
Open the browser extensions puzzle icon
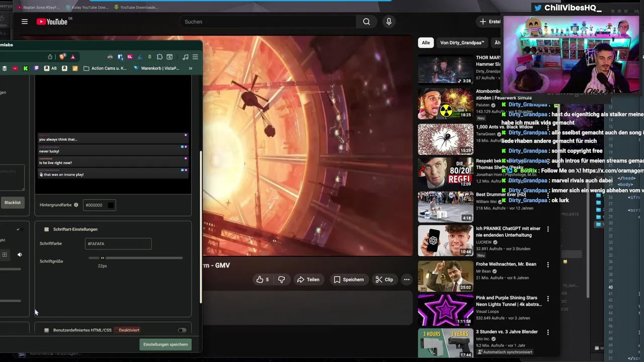point(159,57)
